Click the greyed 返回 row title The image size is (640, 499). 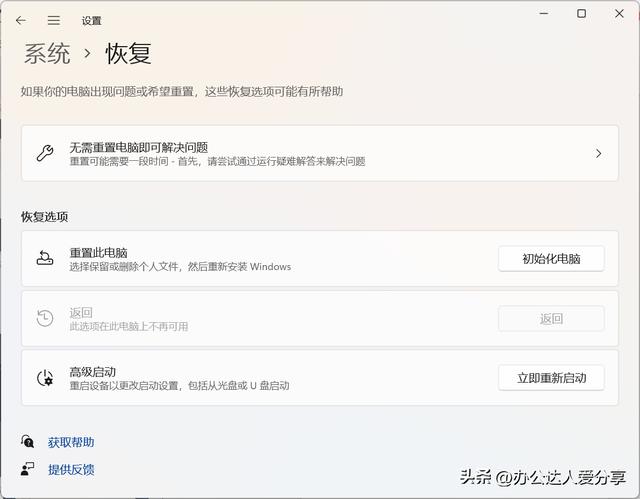click(x=81, y=313)
